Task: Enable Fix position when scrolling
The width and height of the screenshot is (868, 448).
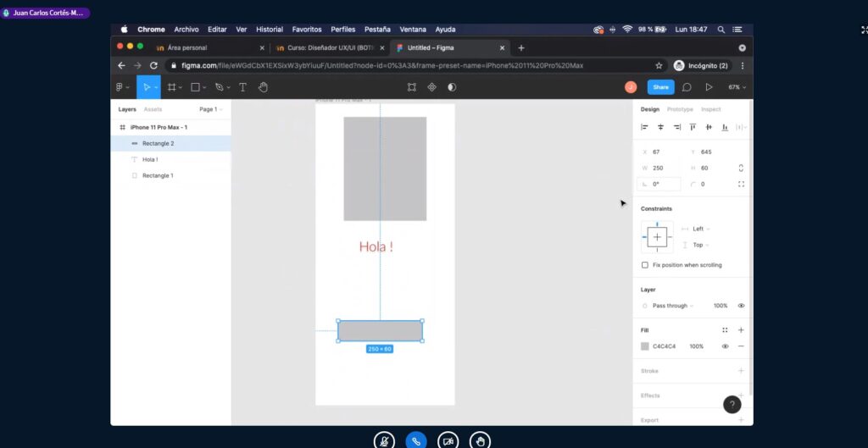Action: point(645,265)
